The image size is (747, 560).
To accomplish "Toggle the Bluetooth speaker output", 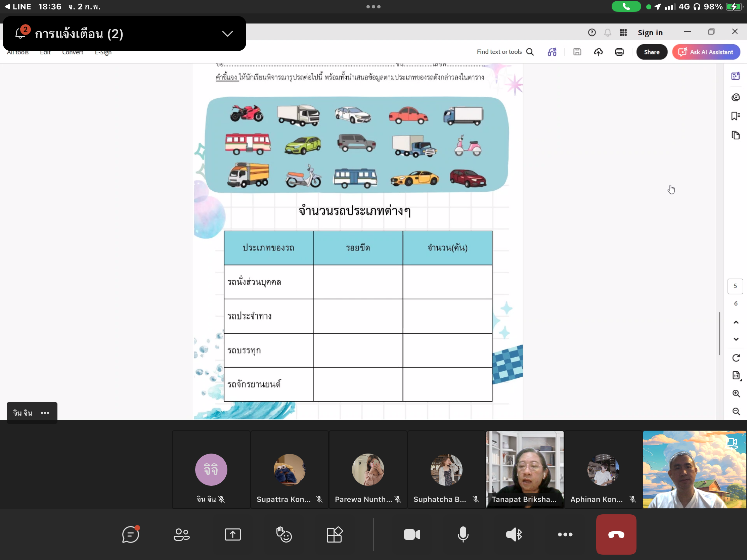I will pos(514,534).
